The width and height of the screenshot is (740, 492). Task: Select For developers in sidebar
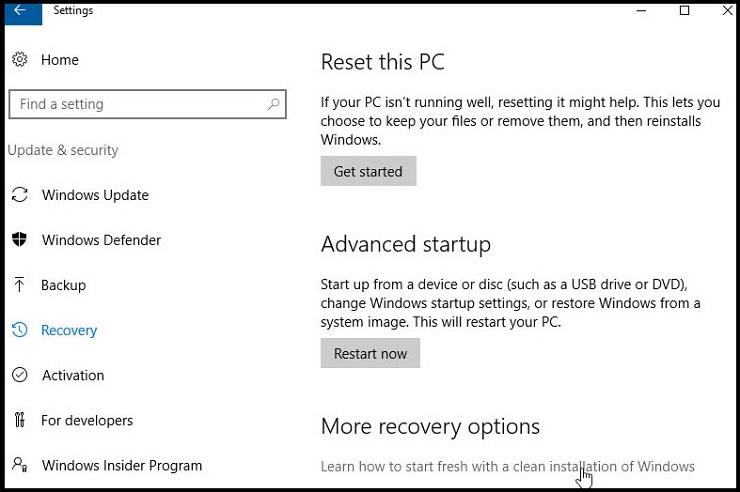click(x=87, y=420)
